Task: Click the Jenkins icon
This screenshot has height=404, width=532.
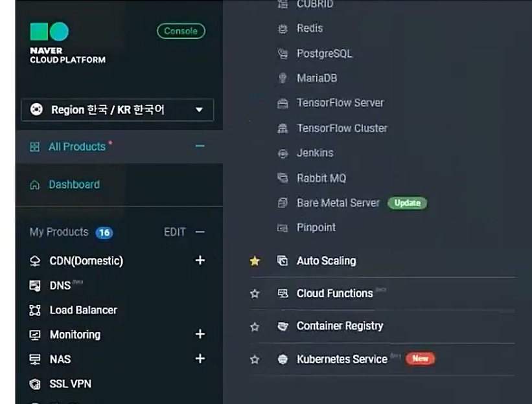Action: [283, 153]
